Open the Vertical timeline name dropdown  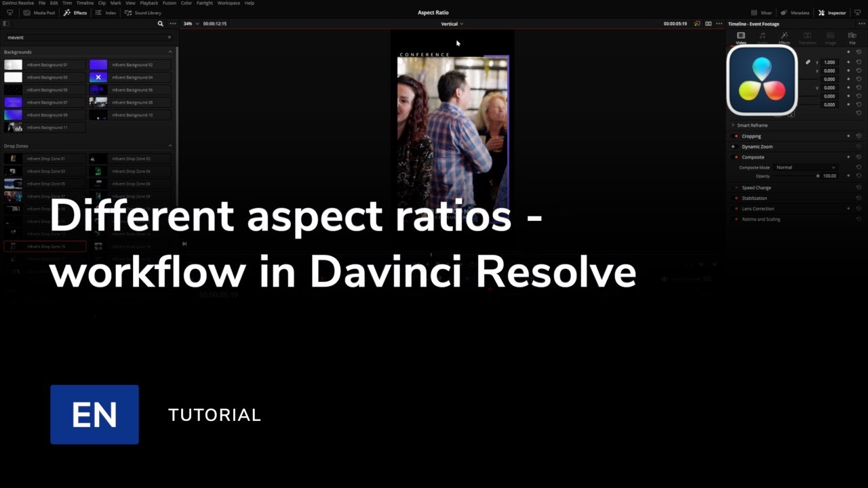coord(452,24)
